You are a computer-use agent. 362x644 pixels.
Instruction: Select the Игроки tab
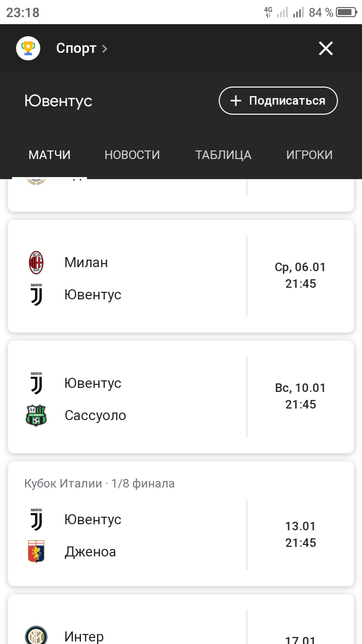(309, 155)
